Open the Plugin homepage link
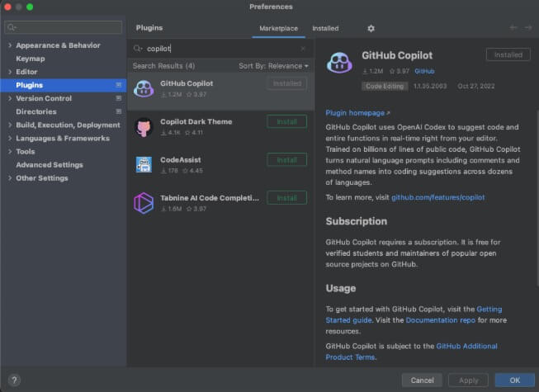 (357, 113)
